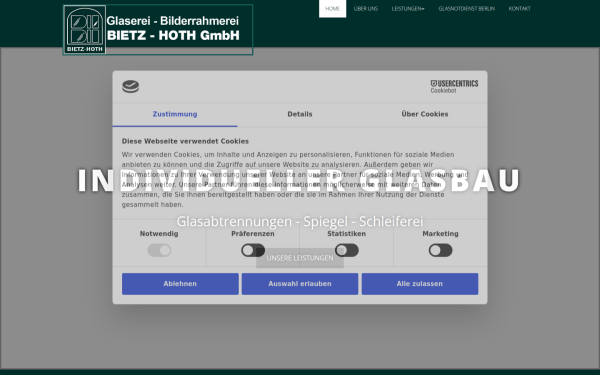Open the Über Uns page
This screenshot has height=375, width=600.
point(366,8)
